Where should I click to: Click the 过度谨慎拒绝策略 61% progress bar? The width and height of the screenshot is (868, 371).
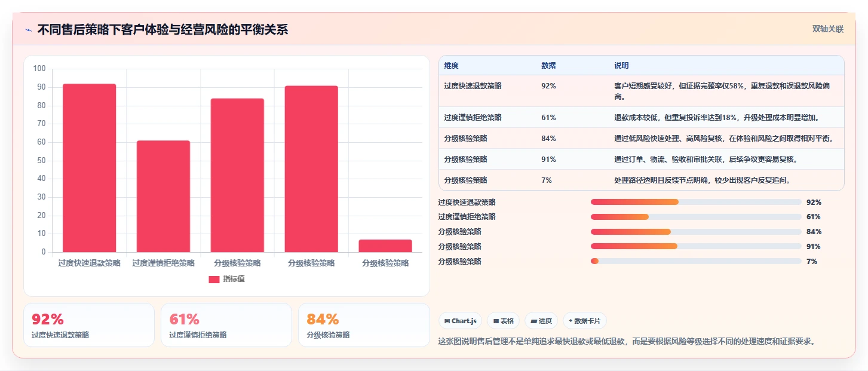click(696, 217)
